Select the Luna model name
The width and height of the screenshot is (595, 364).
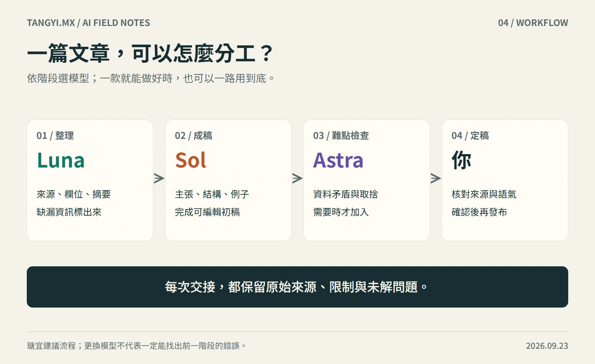point(61,160)
